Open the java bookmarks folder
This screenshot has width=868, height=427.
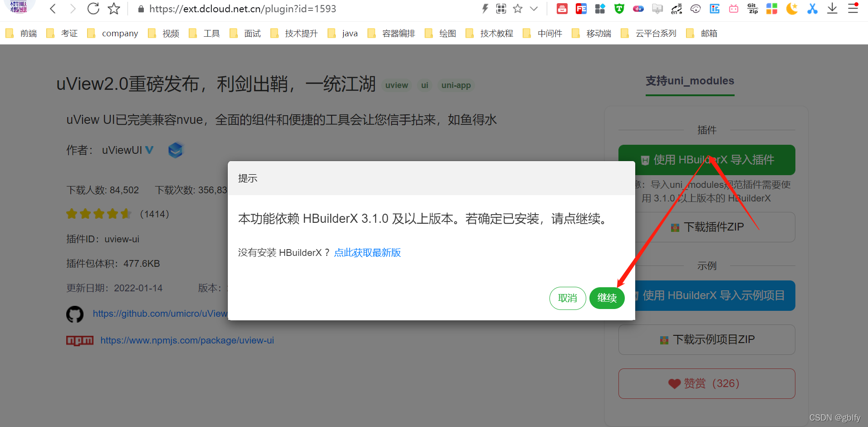click(x=349, y=33)
